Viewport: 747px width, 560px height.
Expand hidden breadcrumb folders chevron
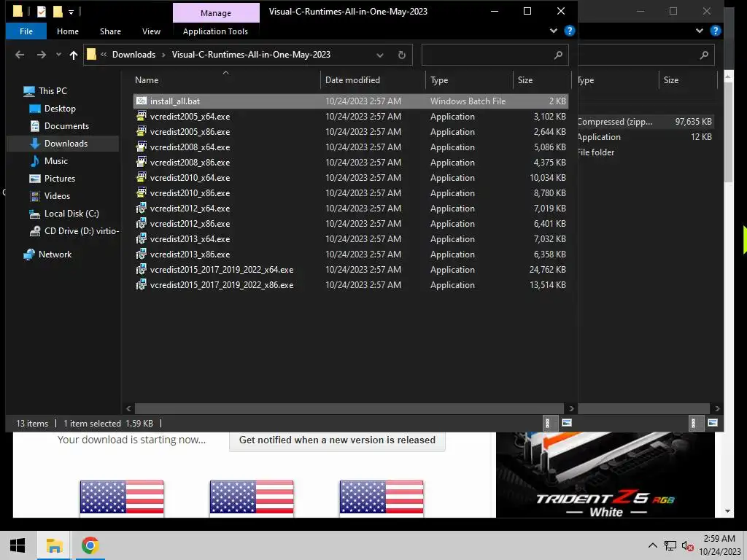tap(104, 54)
